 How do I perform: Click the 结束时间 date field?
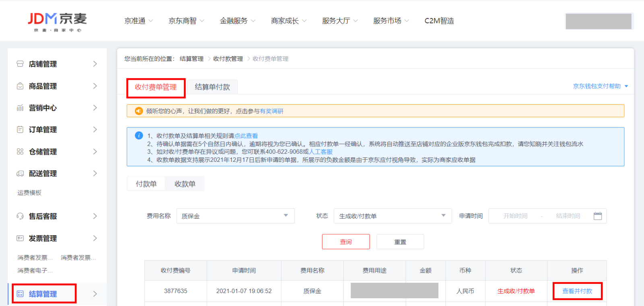[x=568, y=216]
